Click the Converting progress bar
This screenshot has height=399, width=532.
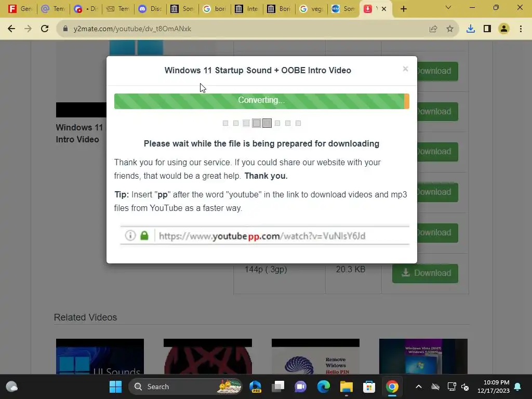pyautogui.click(x=262, y=101)
